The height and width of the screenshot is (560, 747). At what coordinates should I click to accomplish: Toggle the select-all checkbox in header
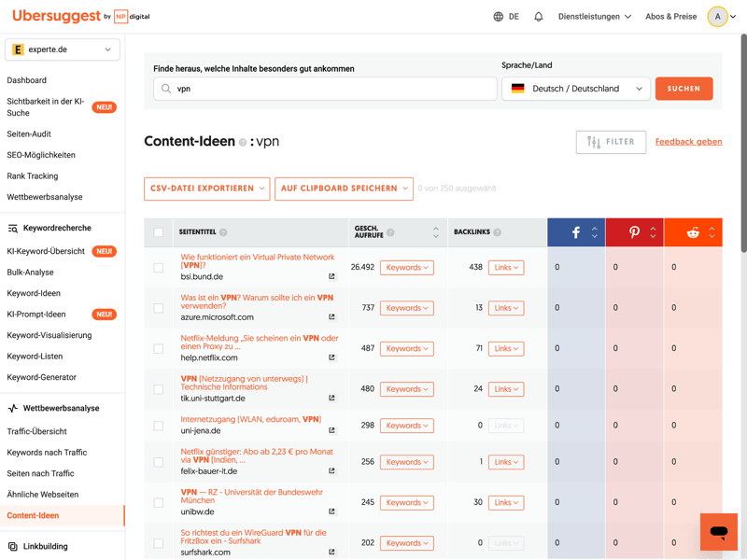click(x=159, y=232)
